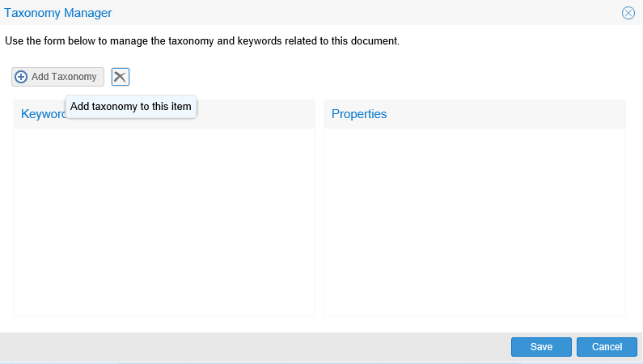Save the taxonomy changes
The height and width of the screenshot is (364, 643).
[541, 347]
